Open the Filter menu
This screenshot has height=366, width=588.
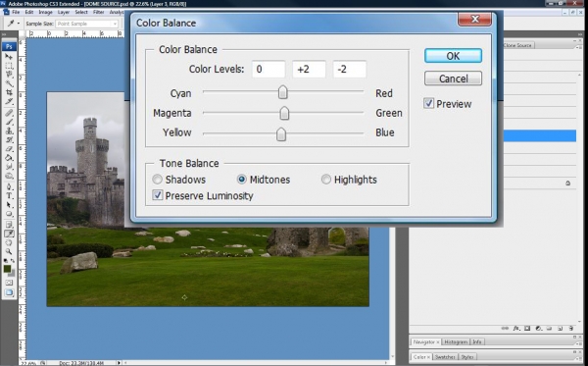tap(98, 12)
